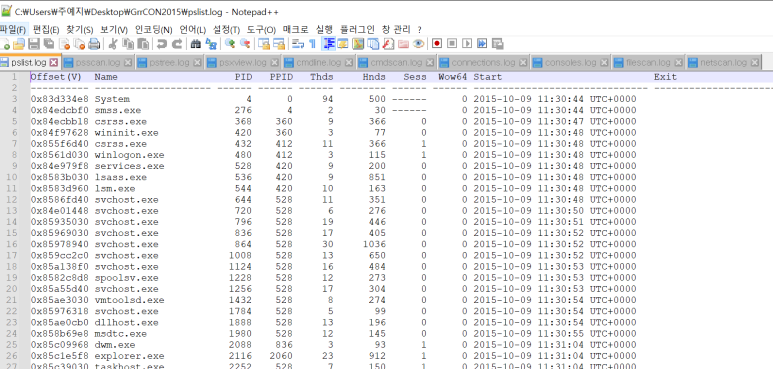The image size is (773, 369).
Task: Switch to the consoles.log tab
Action: [570, 63]
